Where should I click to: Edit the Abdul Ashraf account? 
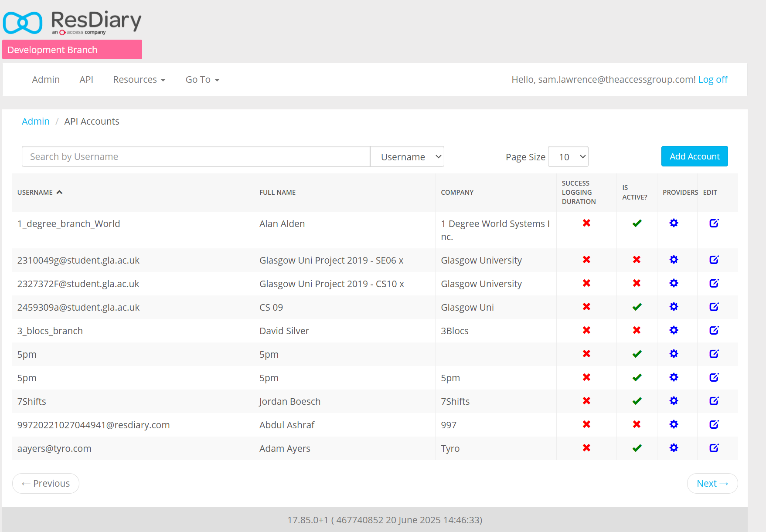pos(714,424)
